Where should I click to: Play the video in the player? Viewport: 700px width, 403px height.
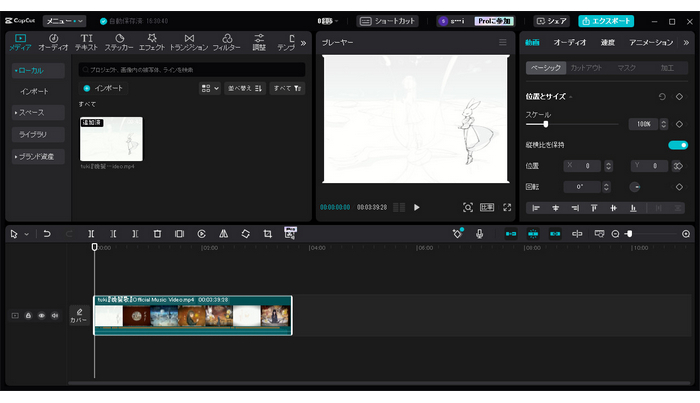click(417, 208)
